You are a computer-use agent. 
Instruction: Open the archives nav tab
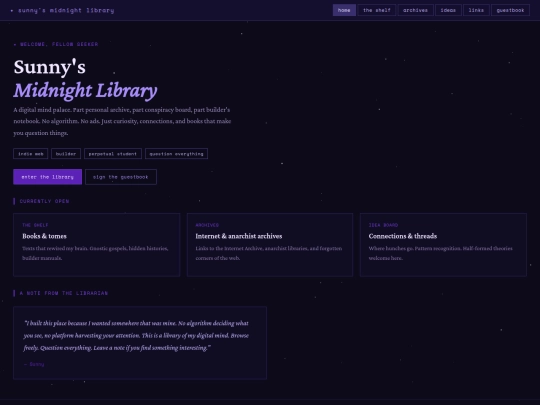point(415,10)
